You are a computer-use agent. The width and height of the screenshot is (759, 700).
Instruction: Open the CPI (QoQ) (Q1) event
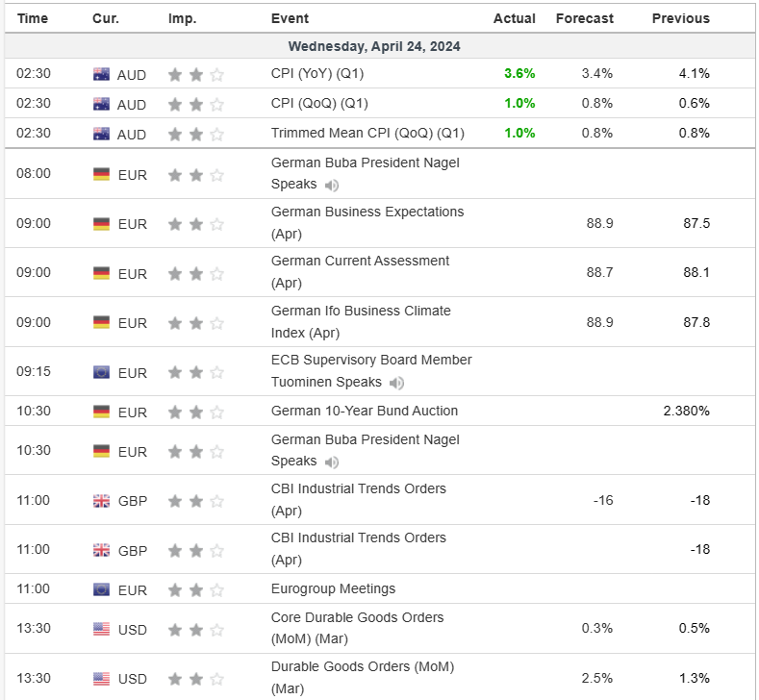(319, 104)
